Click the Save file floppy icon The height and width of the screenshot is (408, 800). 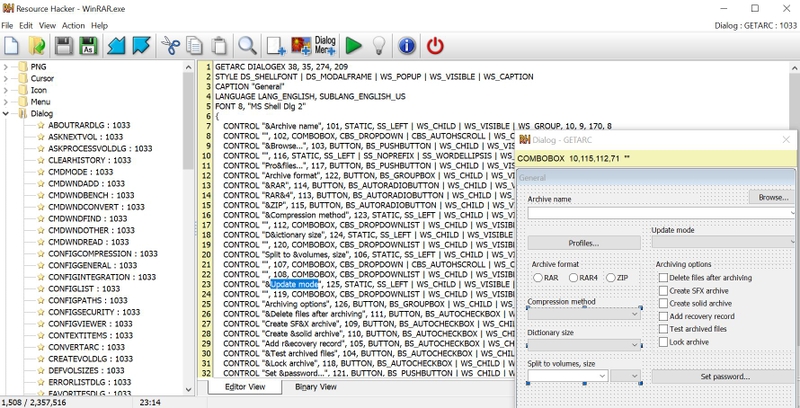[64, 46]
